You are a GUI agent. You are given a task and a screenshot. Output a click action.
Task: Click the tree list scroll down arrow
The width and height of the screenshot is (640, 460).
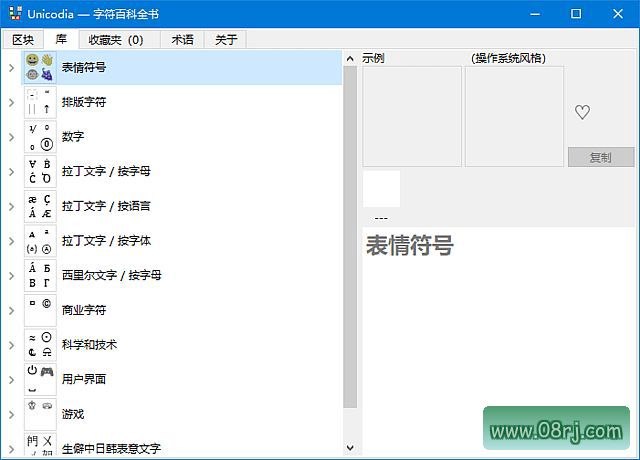pyautogui.click(x=350, y=448)
